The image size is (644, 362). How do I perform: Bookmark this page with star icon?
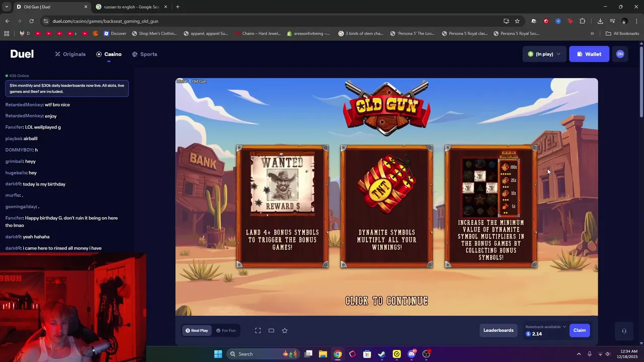click(x=517, y=21)
